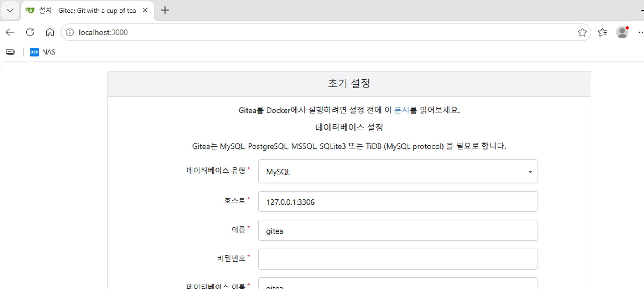Close the Gitea installation tab
The width and height of the screenshot is (644, 289).
145,10
